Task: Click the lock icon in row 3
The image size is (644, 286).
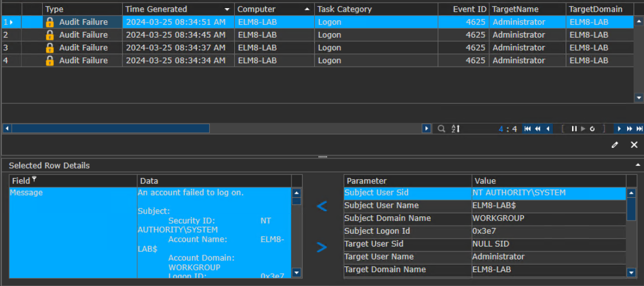Action: coord(50,48)
